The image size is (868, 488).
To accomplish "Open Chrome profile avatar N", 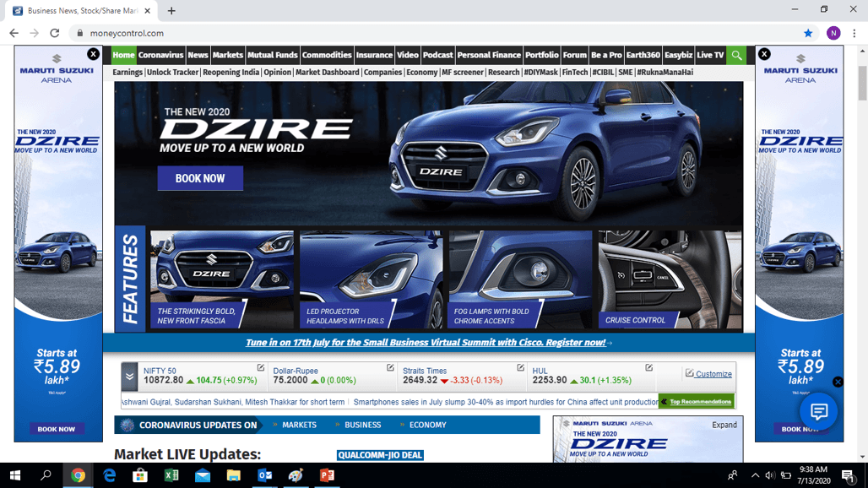I will click(x=833, y=33).
